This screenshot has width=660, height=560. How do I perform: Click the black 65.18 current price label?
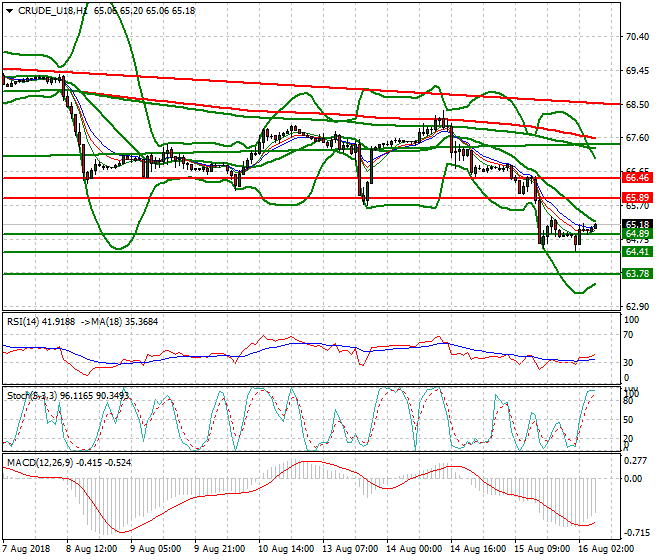(637, 224)
